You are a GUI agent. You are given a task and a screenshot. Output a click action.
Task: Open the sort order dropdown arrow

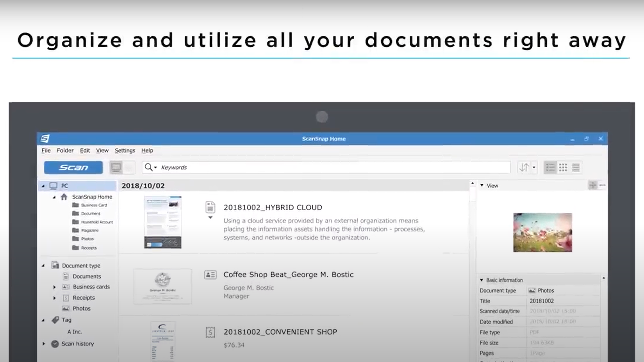click(x=534, y=168)
